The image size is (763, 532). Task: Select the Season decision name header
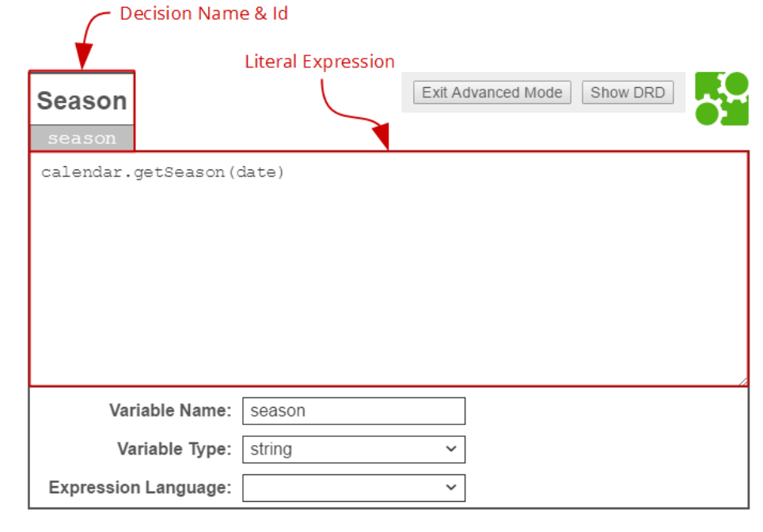coord(82,101)
